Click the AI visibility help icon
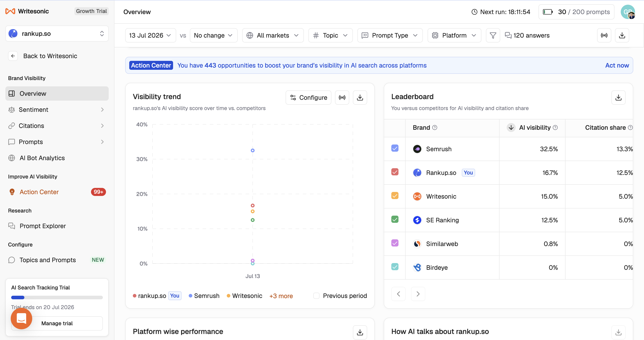The width and height of the screenshot is (644, 340). pyautogui.click(x=555, y=127)
